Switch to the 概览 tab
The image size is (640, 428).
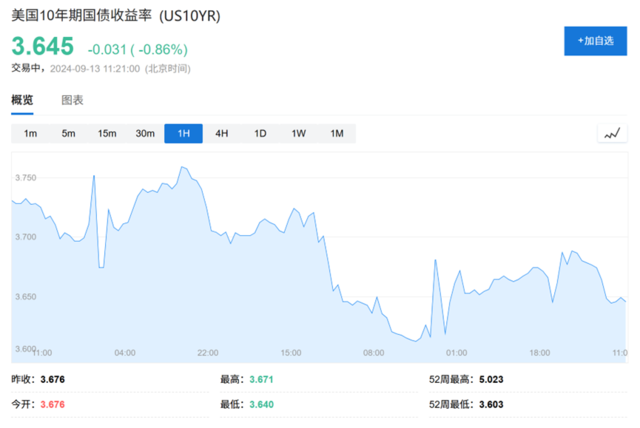coord(22,100)
